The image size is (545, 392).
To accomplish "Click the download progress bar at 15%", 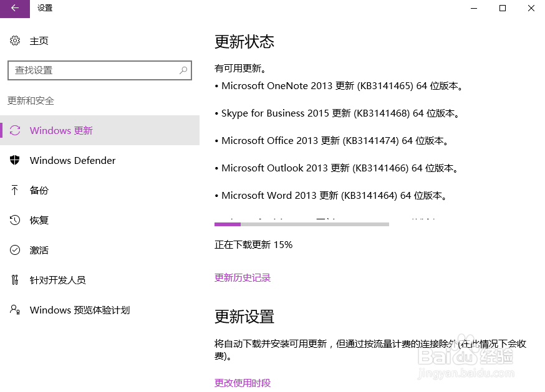I will pyautogui.click(x=302, y=224).
